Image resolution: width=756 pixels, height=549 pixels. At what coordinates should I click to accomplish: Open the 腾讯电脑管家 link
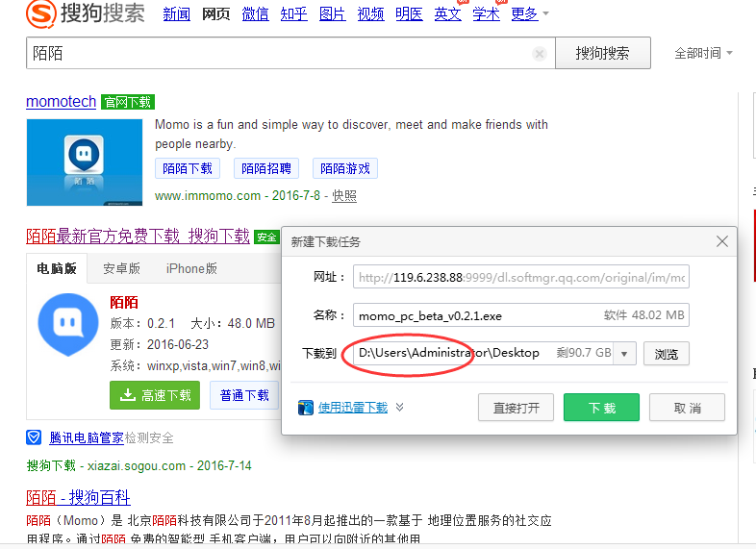click(x=87, y=437)
